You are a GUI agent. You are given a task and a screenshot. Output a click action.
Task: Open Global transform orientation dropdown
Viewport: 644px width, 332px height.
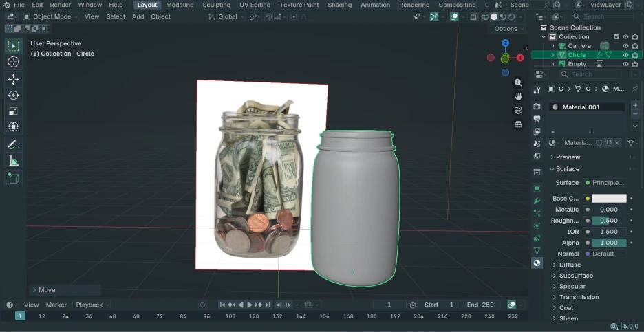tap(226, 16)
